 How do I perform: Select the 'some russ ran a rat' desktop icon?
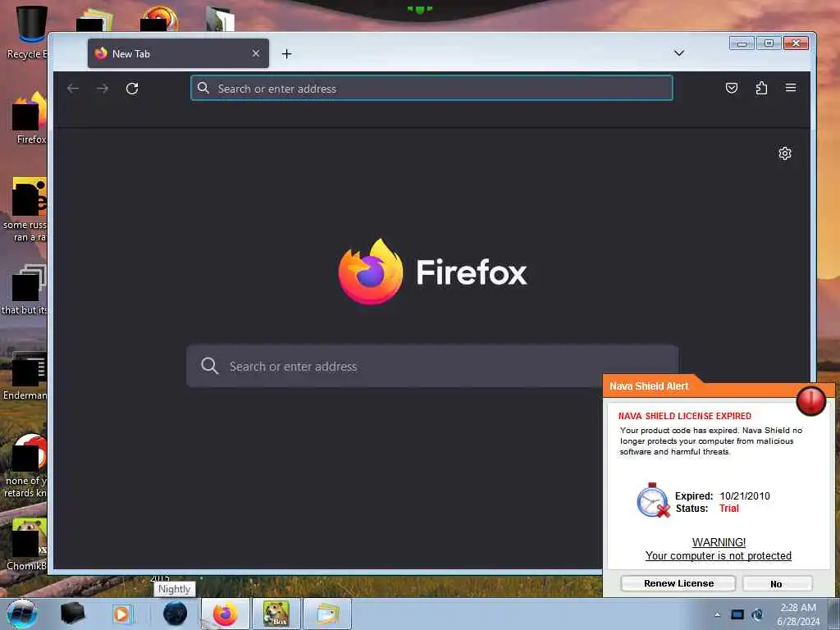pyautogui.click(x=27, y=209)
